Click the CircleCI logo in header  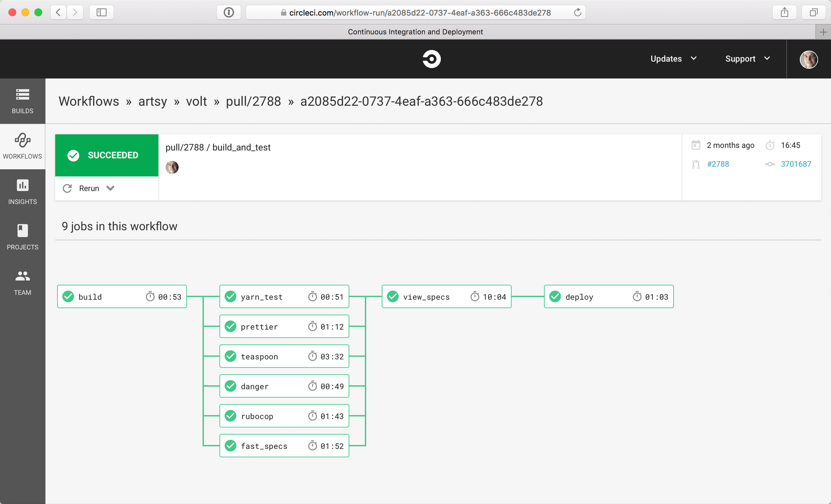click(431, 59)
